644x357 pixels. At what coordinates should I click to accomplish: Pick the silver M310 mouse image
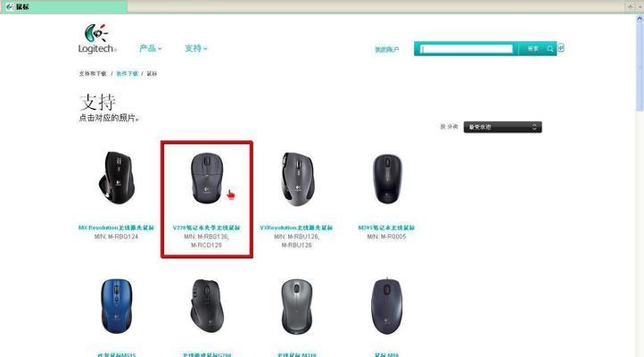pyautogui.click(x=296, y=306)
